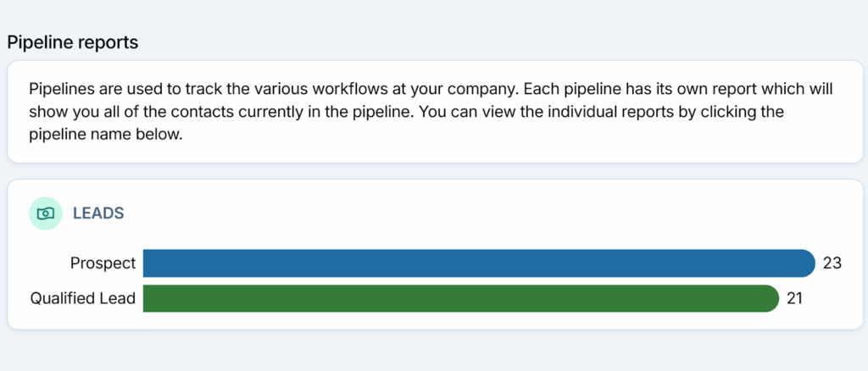Select the Qualified Lead stage label
Image resolution: width=868 pixels, height=371 pixels.
pyautogui.click(x=83, y=298)
